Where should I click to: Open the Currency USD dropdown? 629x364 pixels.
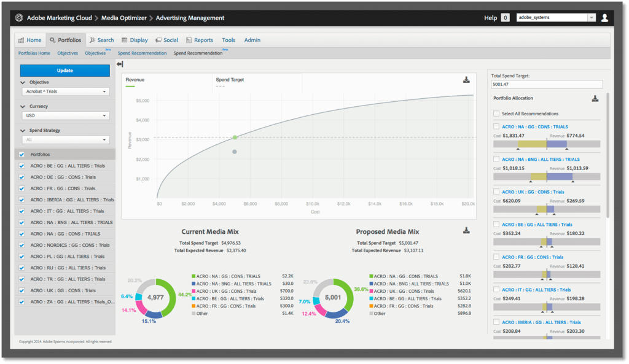tap(65, 115)
